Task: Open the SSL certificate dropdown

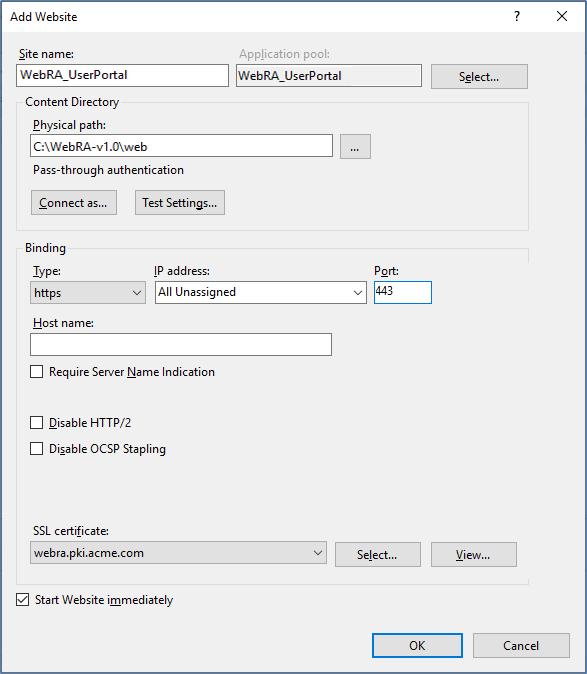Action: (178, 553)
